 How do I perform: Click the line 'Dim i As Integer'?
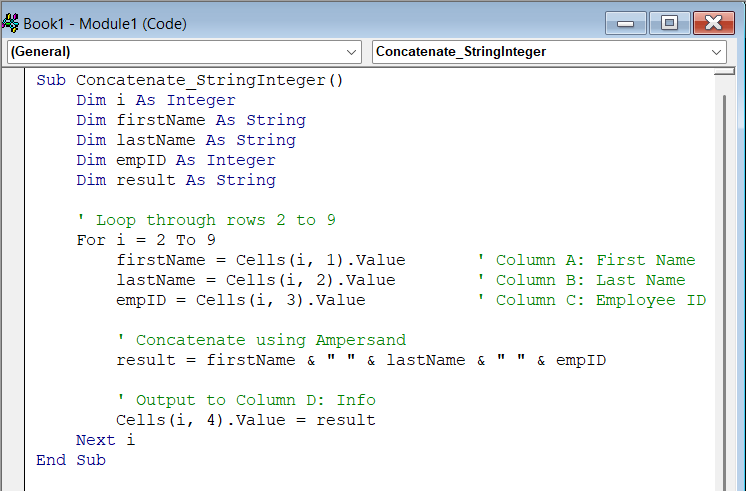(x=156, y=100)
